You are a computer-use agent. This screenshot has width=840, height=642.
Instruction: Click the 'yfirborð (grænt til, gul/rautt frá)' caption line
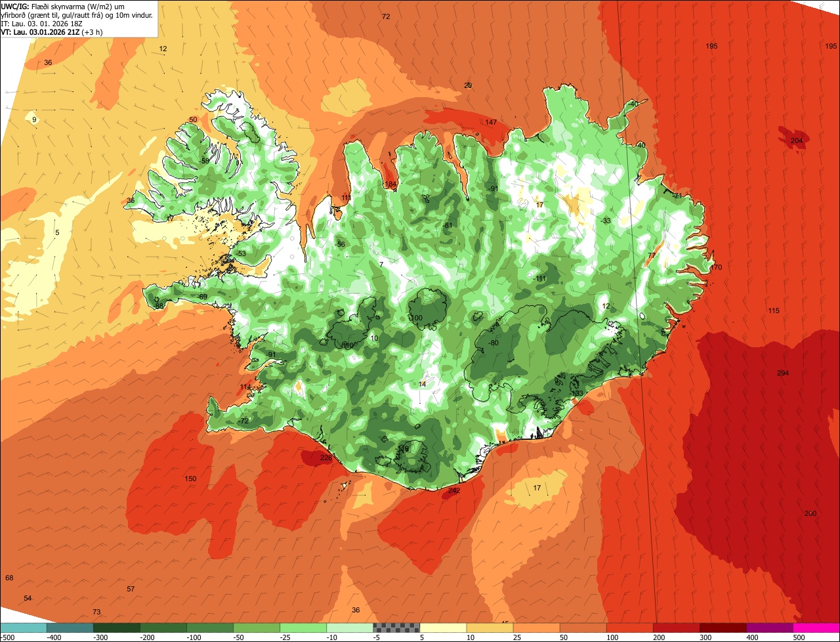coord(77,14)
